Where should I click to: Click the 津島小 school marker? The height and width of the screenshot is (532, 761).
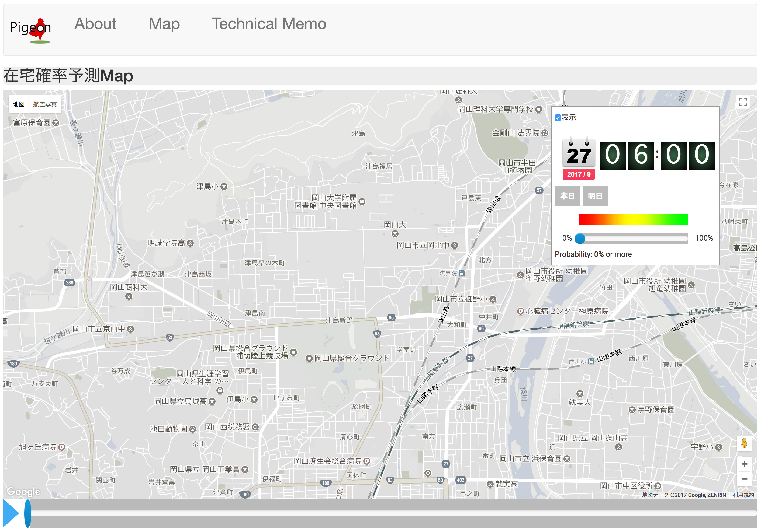(224, 187)
